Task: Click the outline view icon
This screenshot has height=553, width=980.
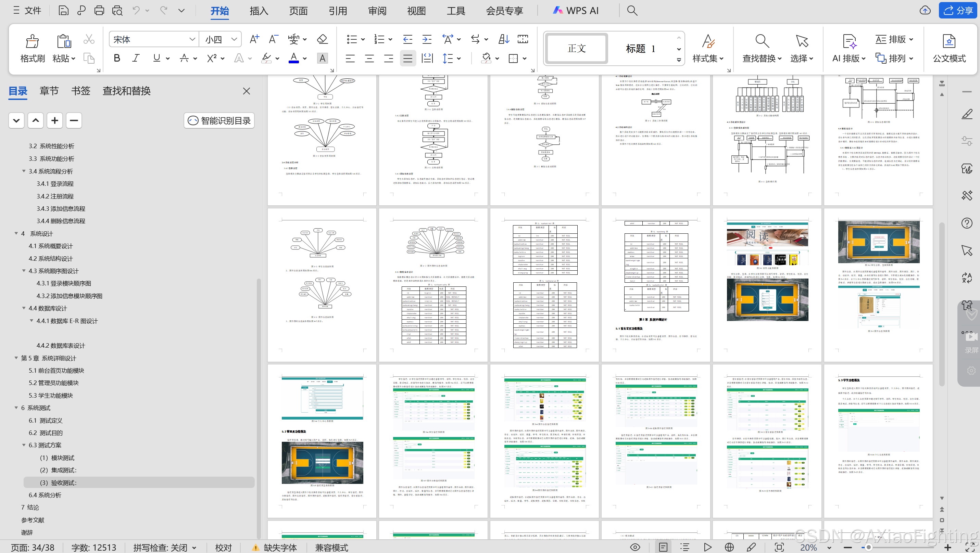Action: click(x=685, y=547)
